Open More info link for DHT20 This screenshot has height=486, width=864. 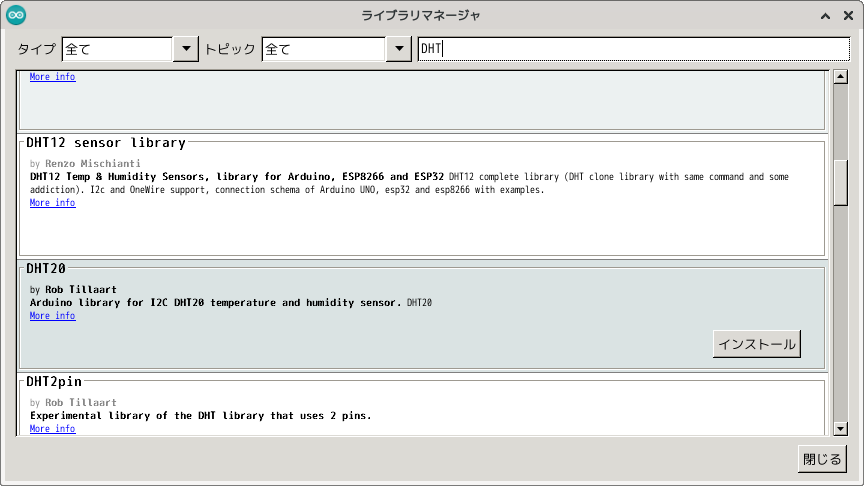coord(52,316)
